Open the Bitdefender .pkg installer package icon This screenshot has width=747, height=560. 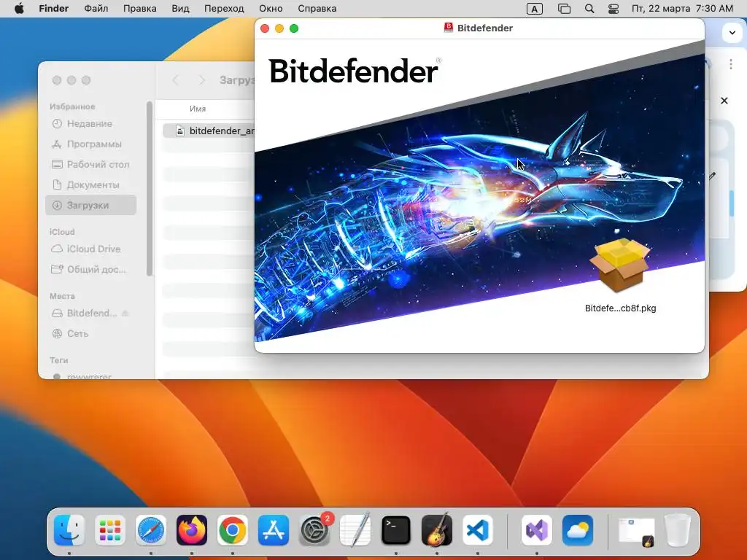(x=620, y=265)
